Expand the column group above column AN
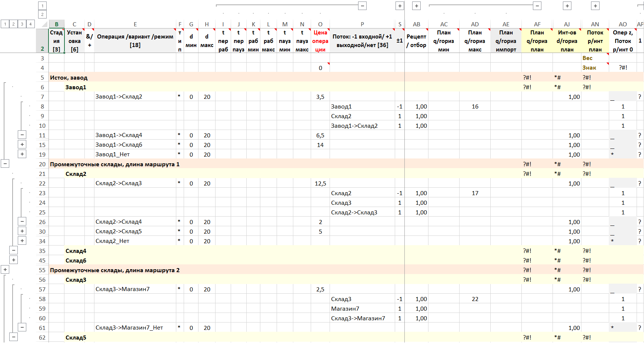This screenshot has width=644, height=344. point(595,6)
